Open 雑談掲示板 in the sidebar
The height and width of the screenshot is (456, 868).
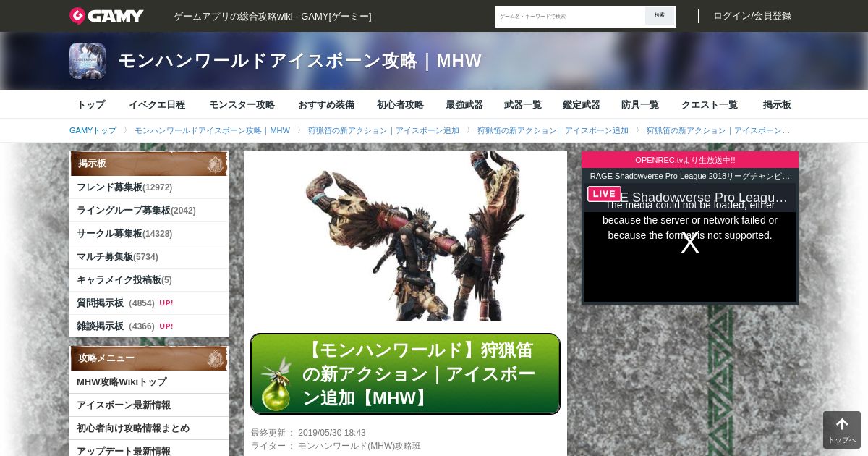point(149,326)
